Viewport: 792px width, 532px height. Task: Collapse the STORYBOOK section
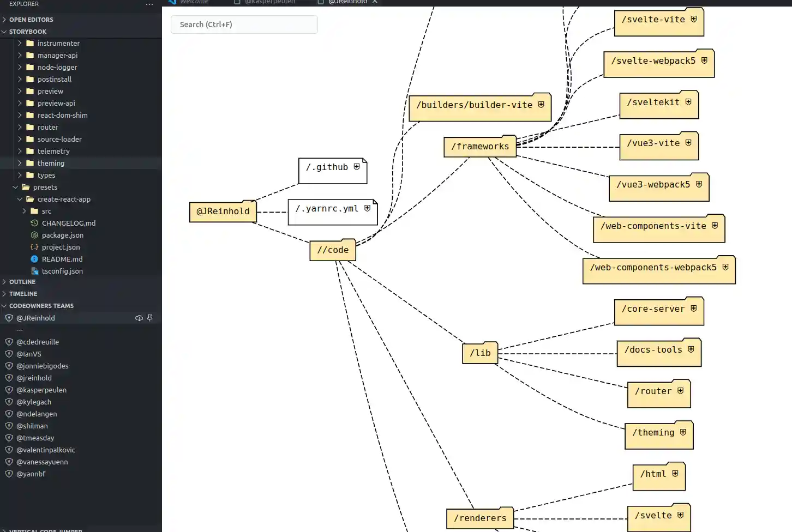[4, 31]
